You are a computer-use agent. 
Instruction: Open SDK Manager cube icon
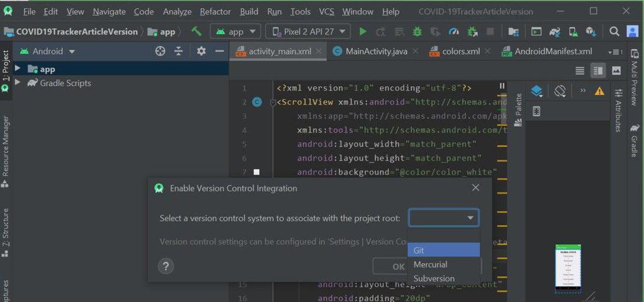(591, 31)
